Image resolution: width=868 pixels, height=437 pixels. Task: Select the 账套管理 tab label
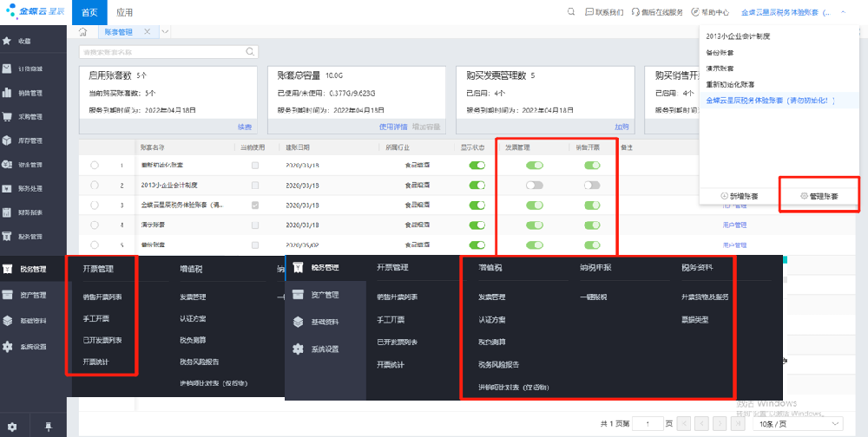[119, 32]
